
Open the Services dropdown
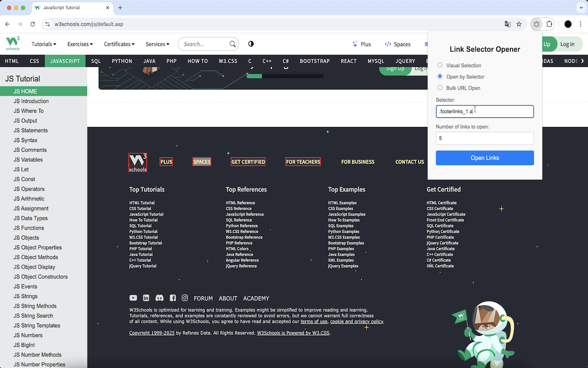pyautogui.click(x=157, y=44)
